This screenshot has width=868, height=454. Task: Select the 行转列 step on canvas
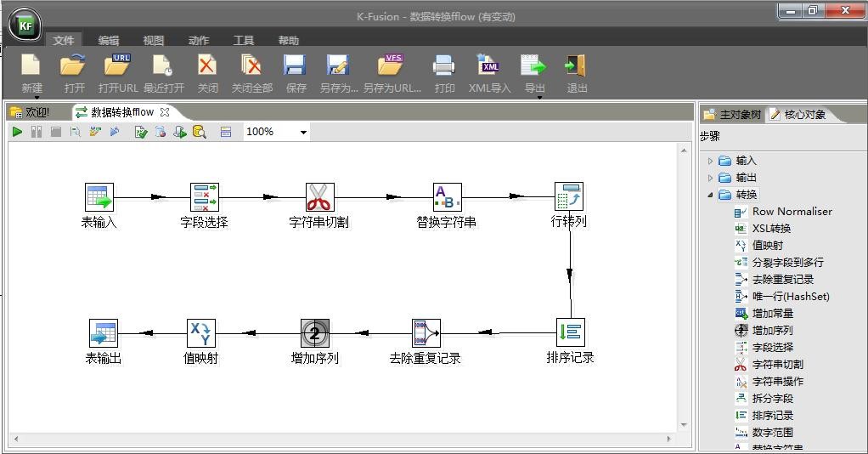tap(569, 196)
